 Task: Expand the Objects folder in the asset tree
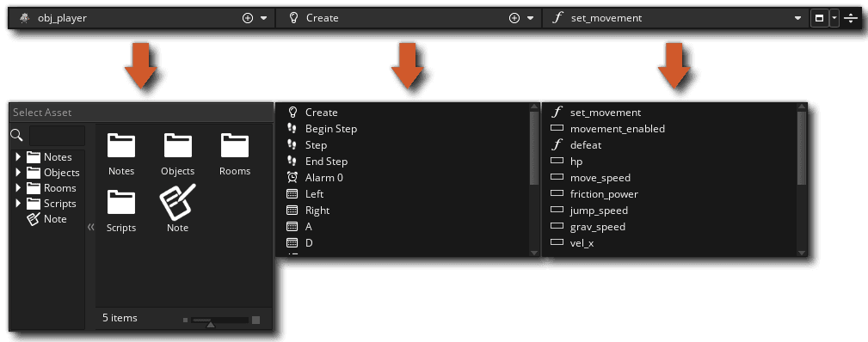pos(18,173)
